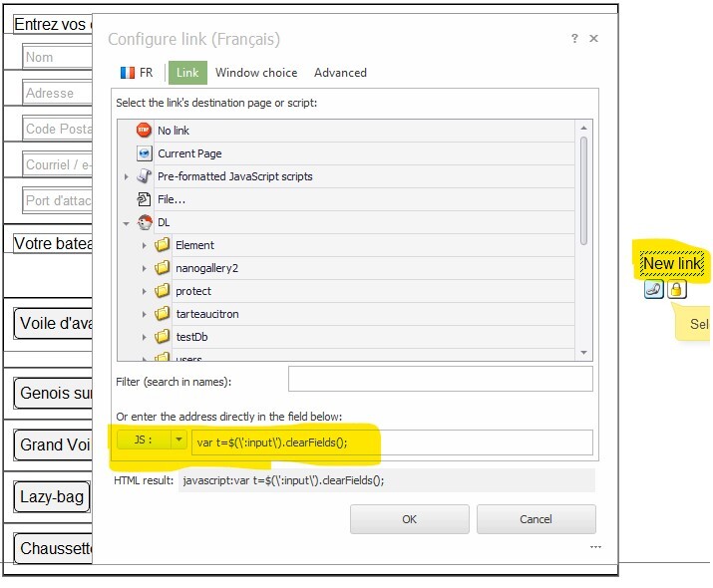Image resolution: width=713 pixels, height=588 pixels.
Task: Click Grand Voi button in background page
Action: [53, 444]
